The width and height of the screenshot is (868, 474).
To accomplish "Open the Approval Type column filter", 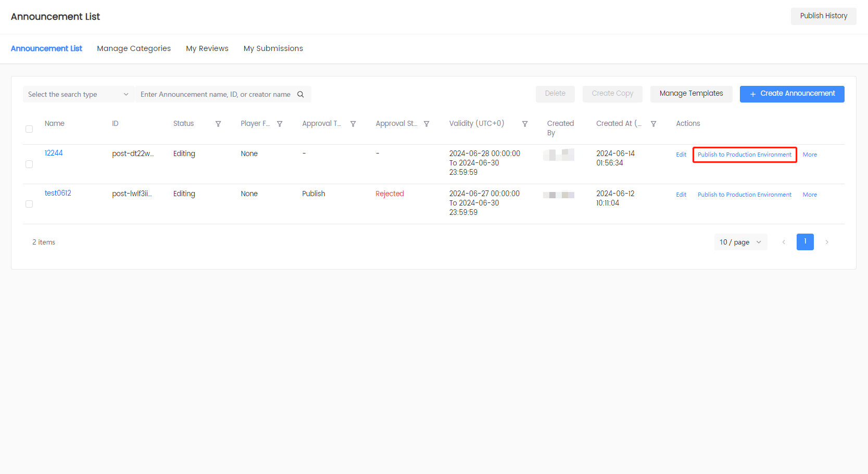I will (x=353, y=124).
